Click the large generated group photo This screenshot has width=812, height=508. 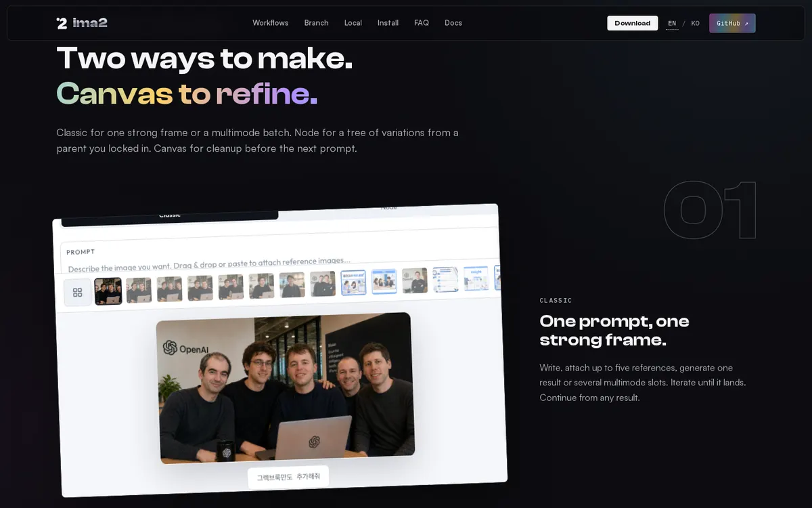286,387
